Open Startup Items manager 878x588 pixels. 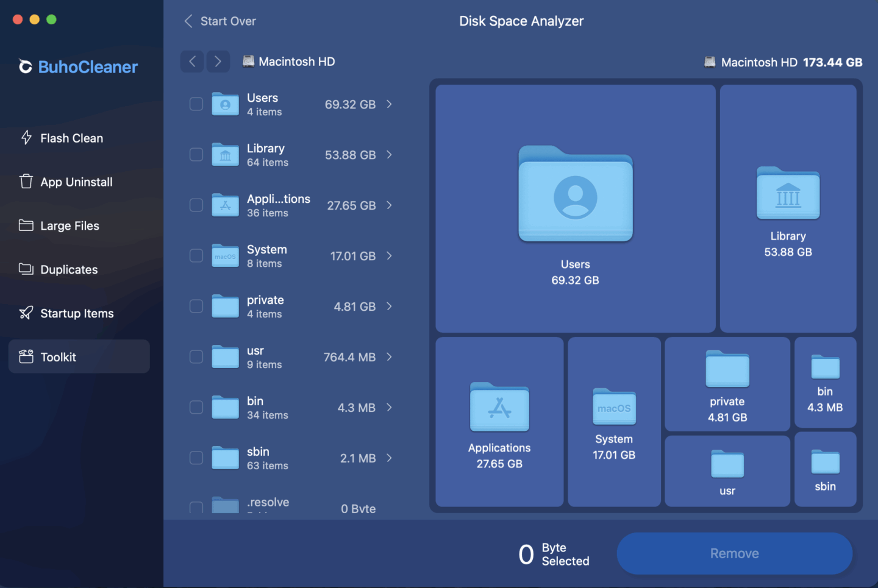click(76, 313)
